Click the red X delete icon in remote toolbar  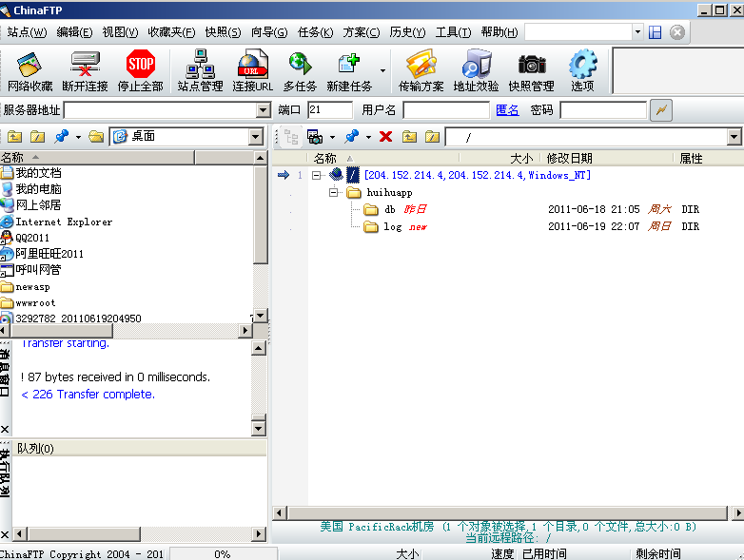pyautogui.click(x=385, y=137)
